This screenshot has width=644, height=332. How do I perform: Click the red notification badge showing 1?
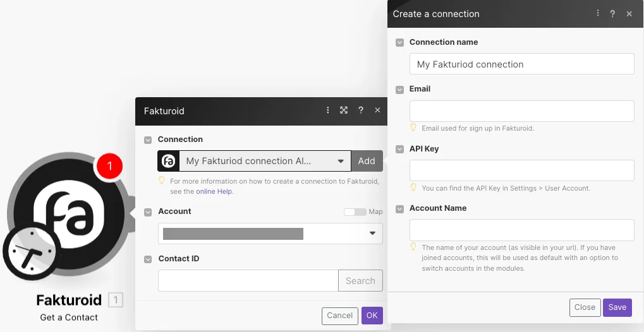pyautogui.click(x=109, y=166)
